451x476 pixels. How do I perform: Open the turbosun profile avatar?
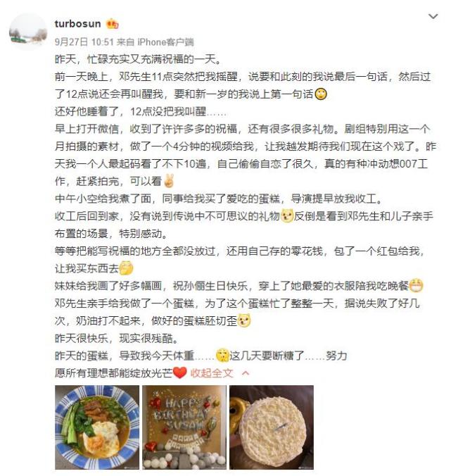[28, 32]
